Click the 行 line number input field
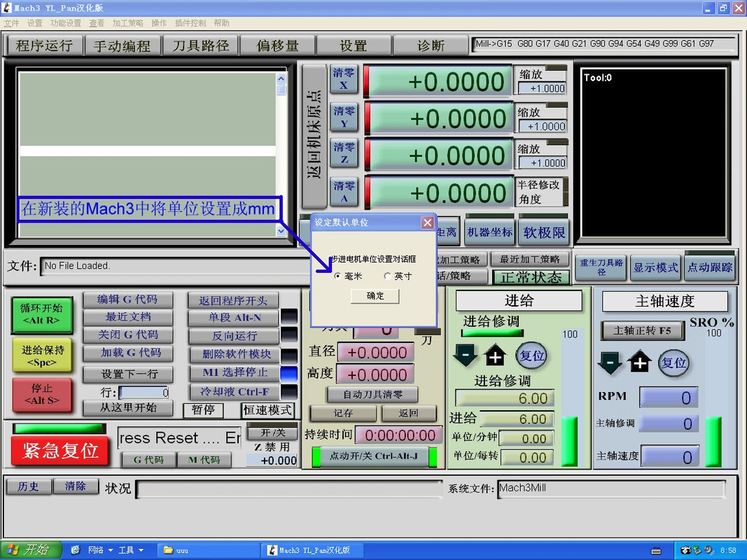Image resolution: width=747 pixels, height=560 pixels. coord(144,393)
